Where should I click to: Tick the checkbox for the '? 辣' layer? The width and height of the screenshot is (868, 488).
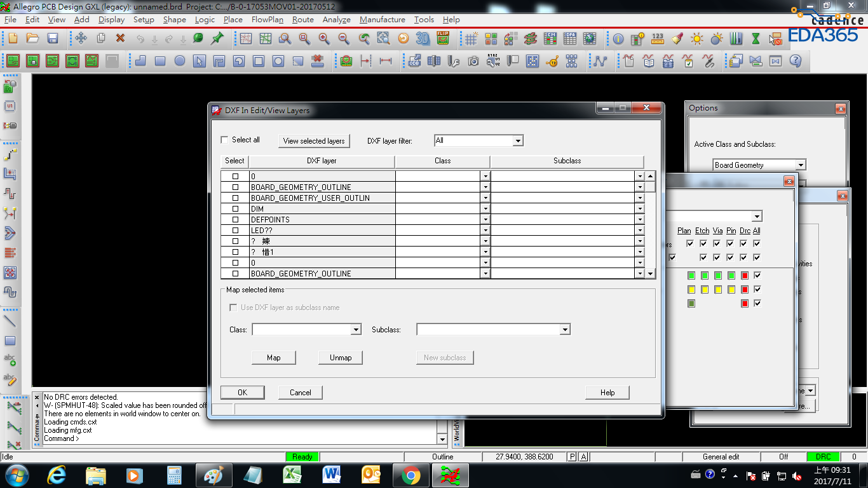[235, 241]
